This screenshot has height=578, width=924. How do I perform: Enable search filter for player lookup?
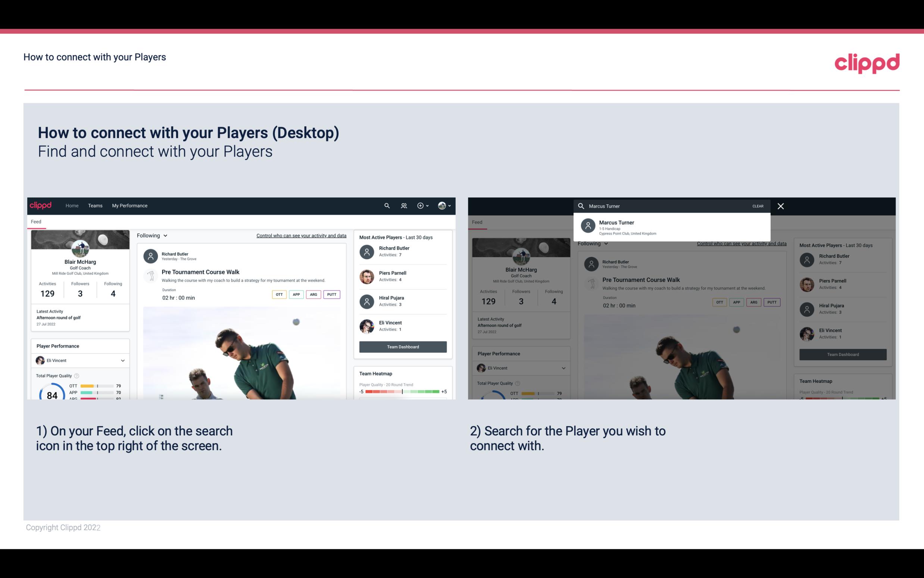click(386, 205)
